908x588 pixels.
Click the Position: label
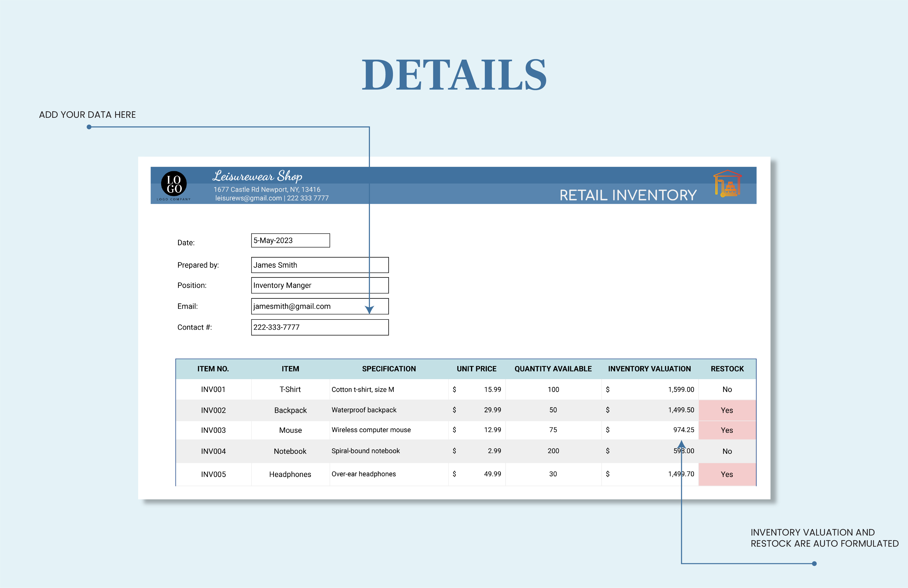[x=192, y=285]
